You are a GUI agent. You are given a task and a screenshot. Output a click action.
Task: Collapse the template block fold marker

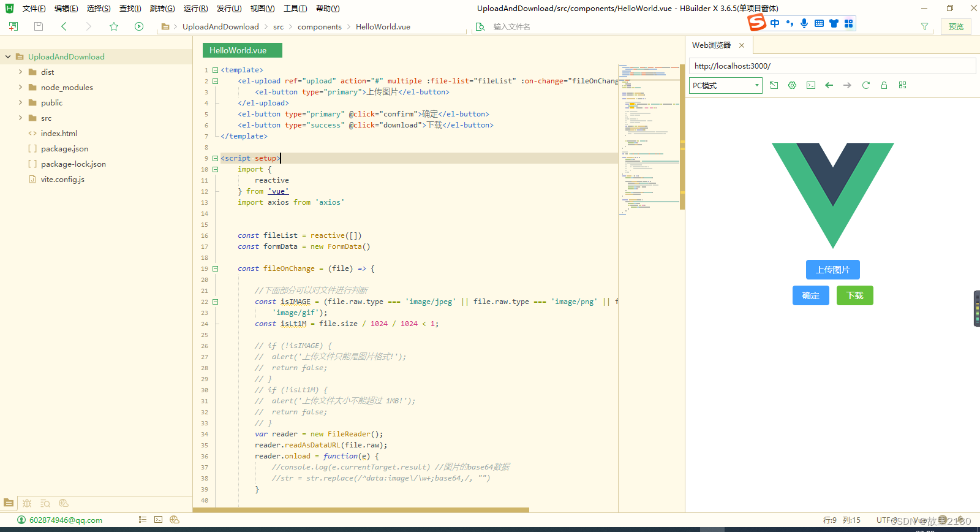click(216, 70)
